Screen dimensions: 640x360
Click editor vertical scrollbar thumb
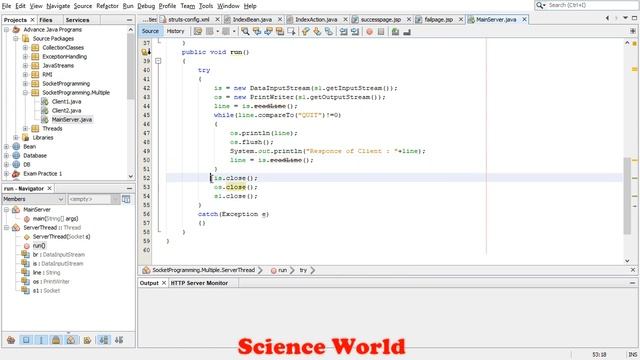click(x=627, y=196)
